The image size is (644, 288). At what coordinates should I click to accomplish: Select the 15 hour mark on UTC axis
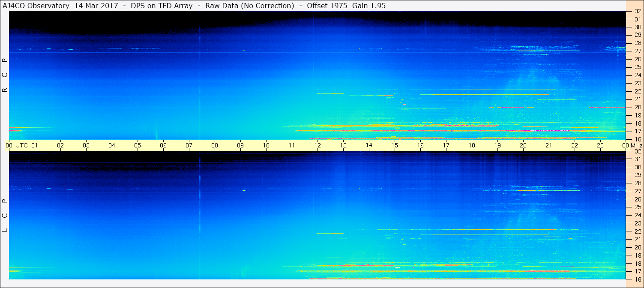point(395,145)
